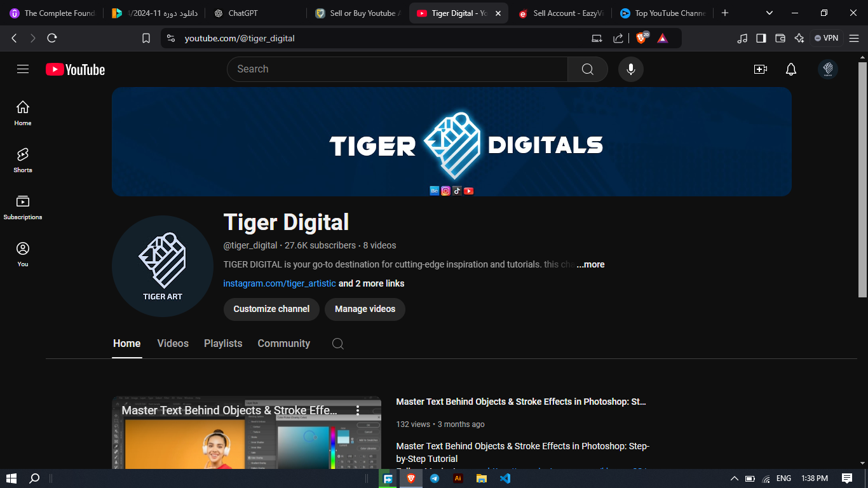The width and height of the screenshot is (868, 488).
Task: Switch to the Community tab
Action: point(284,344)
